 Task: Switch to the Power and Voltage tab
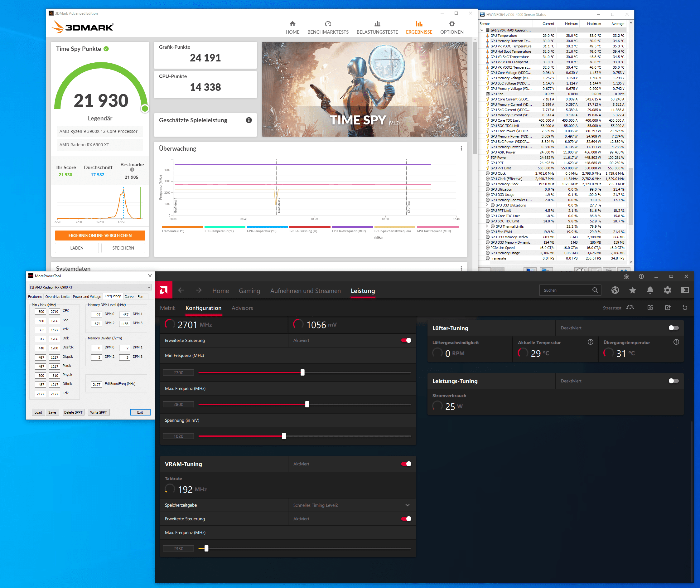87,297
